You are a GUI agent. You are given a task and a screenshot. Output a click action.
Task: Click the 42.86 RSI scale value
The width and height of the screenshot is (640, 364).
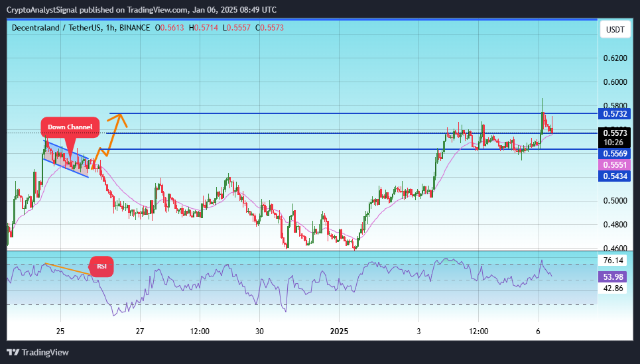click(x=613, y=288)
